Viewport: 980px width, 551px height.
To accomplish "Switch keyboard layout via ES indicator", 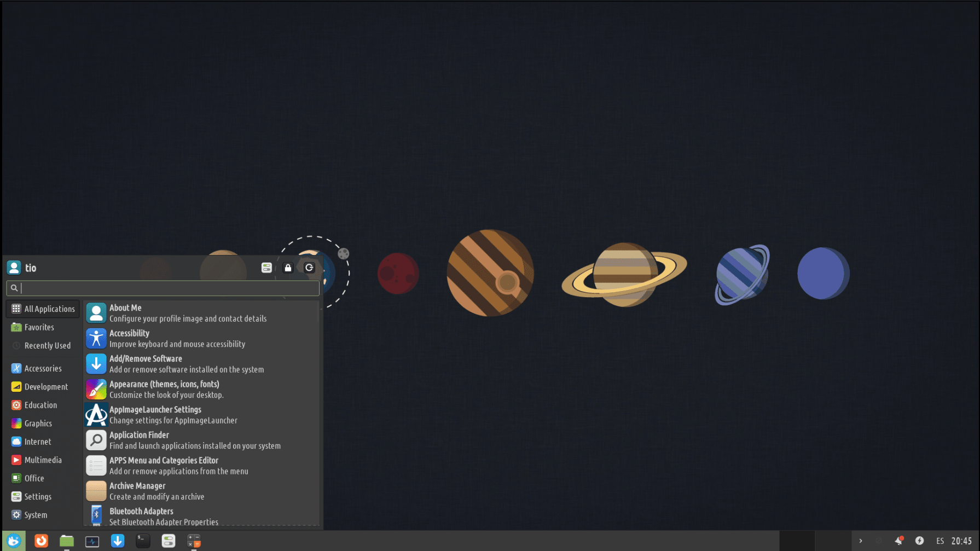I will 940,541.
